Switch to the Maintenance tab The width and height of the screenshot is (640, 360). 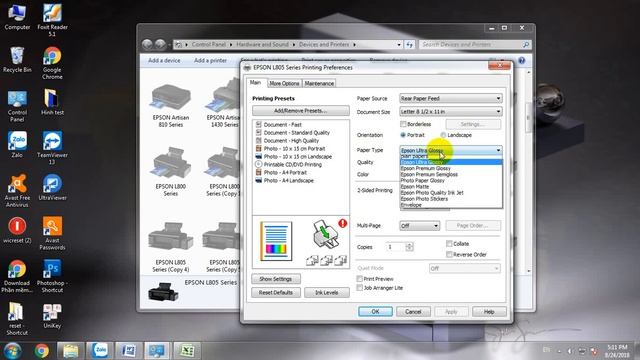[319, 83]
